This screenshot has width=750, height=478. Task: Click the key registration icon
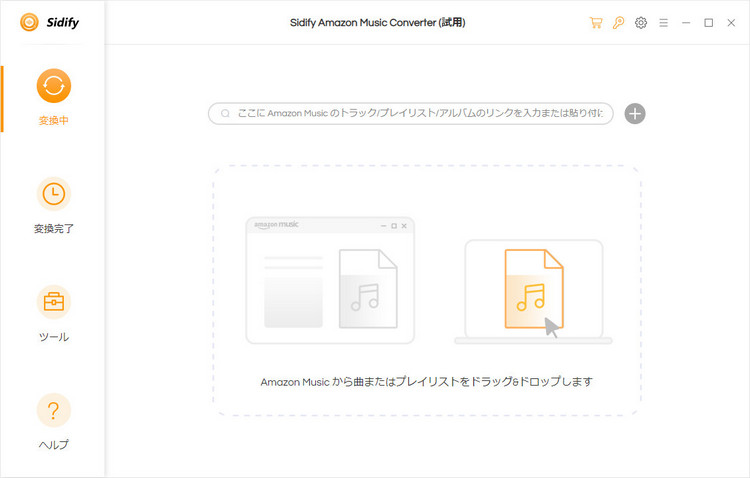click(618, 22)
